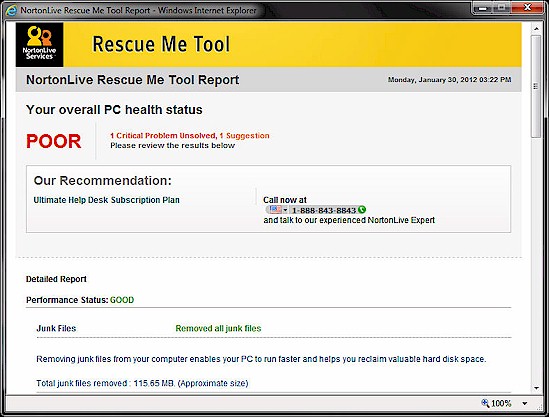Viewport: 550px width, 418px height.
Task: Click the scroll up arrow
Action: tap(536, 28)
